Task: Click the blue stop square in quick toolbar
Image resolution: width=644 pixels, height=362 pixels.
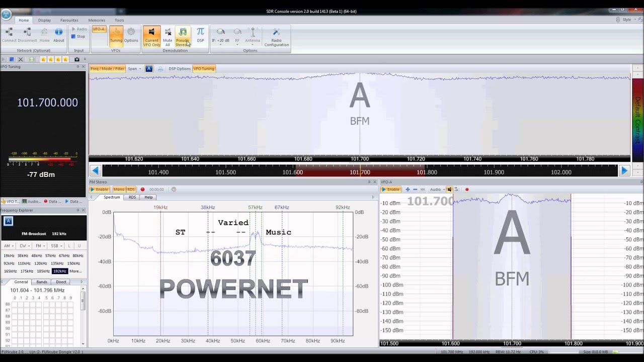Action: click(x=12, y=59)
